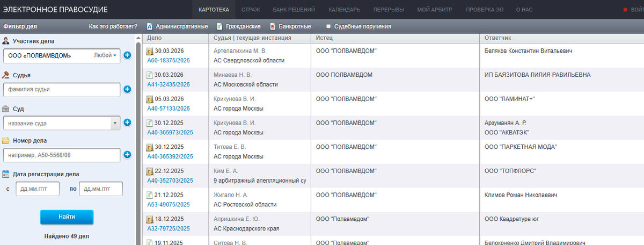This screenshot has width=644, height=245.
Task: Focus the case number input field
Action: pyautogui.click(x=61, y=155)
